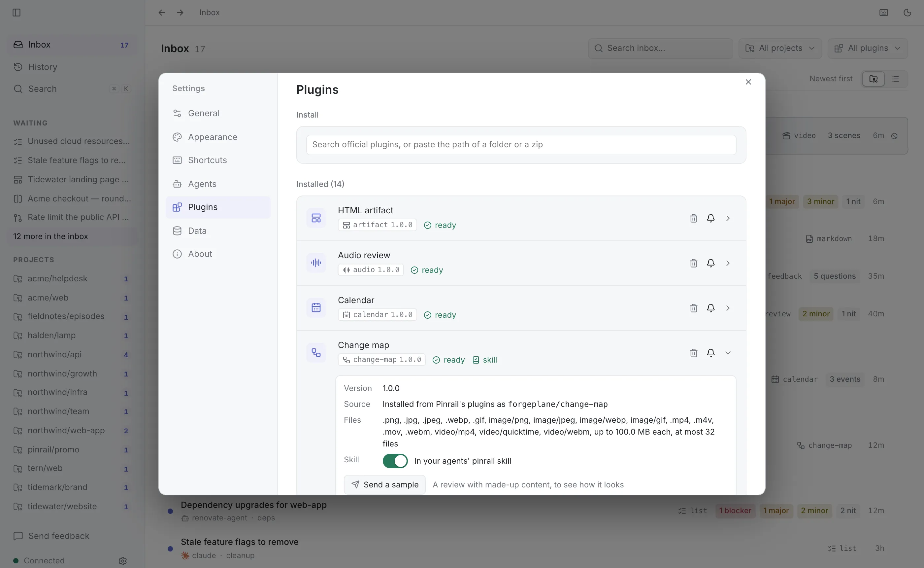The height and width of the screenshot is (568, 924).
Task: Toggle notification bell for Audio review
Action: point(710,263)
